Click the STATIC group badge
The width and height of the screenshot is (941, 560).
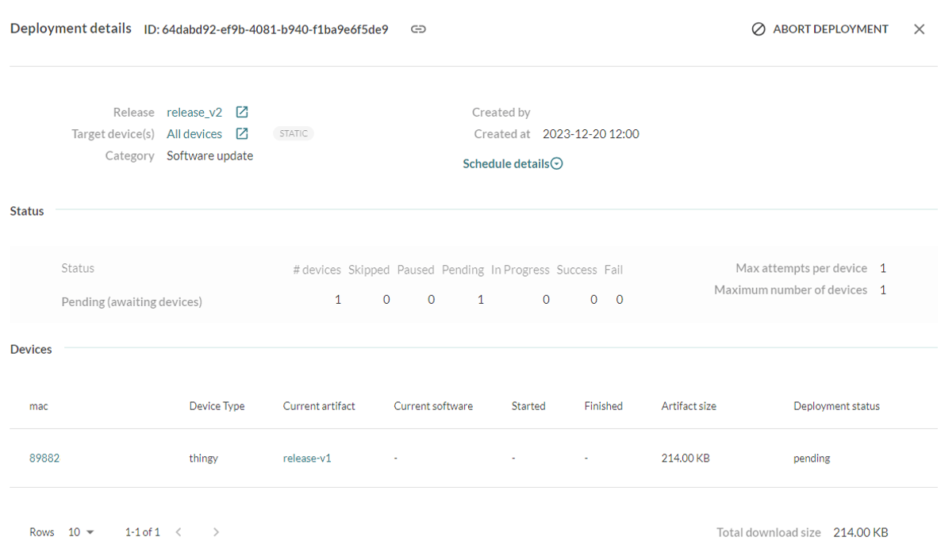[294, 134]
